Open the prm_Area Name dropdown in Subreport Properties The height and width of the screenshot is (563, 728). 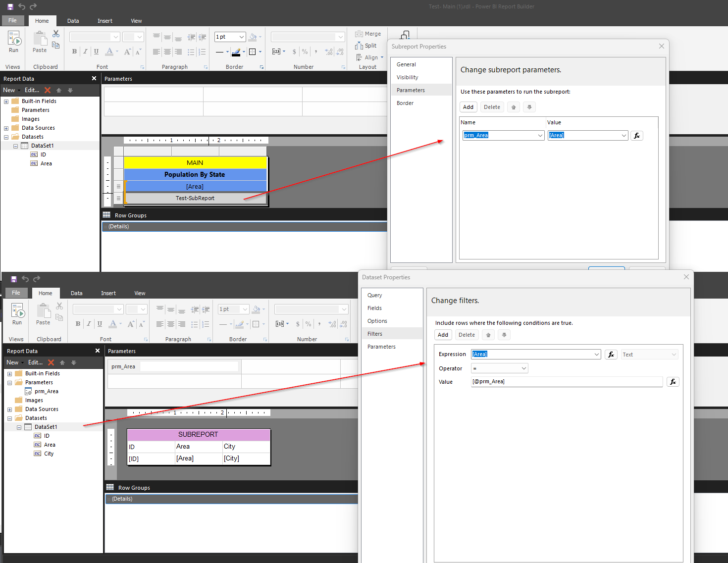[540, 136]
